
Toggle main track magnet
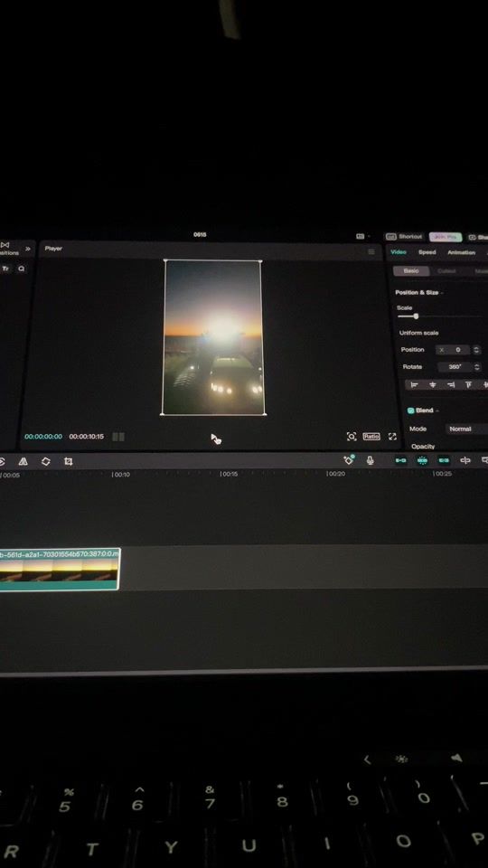point(400,460)
